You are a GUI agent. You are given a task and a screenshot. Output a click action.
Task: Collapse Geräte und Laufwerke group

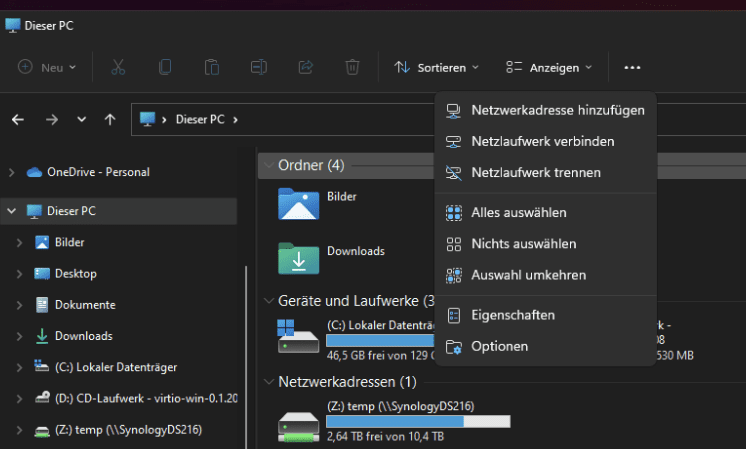pyautogui.click(x=269, y=301)
